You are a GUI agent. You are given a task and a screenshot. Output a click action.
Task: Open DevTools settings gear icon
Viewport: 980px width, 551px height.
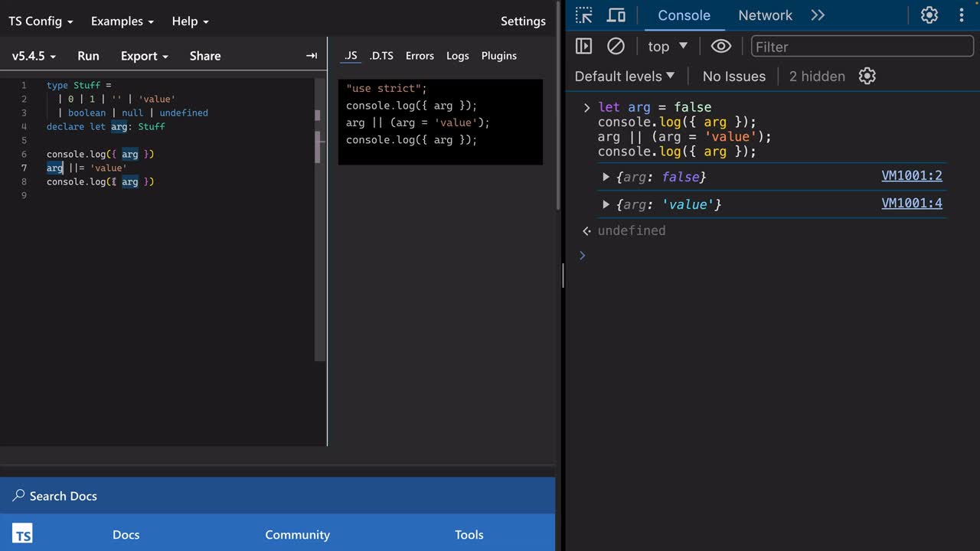coord(929,15)
